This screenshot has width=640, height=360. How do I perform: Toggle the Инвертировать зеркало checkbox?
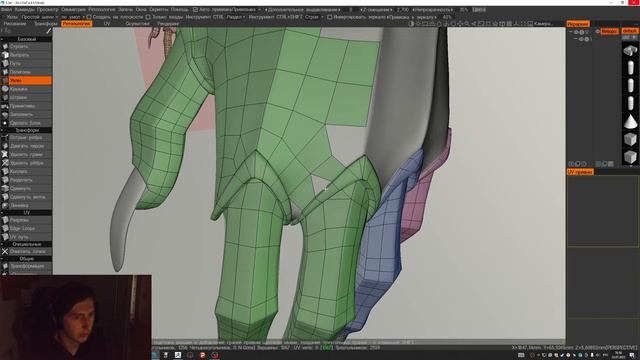click(329, 17)
